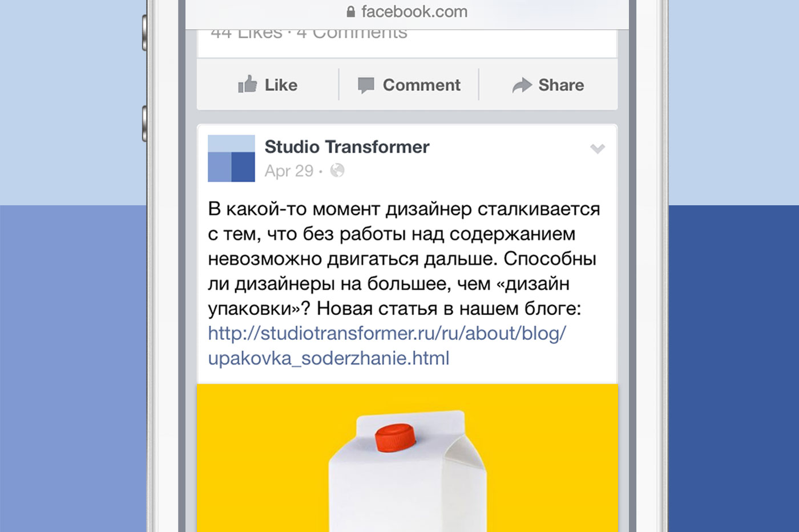Image resolution: width=799 pixels, height=532 pixels.
Task: Click the upaкovka_soderzhanie.html link line
Action: pos(329,358)
